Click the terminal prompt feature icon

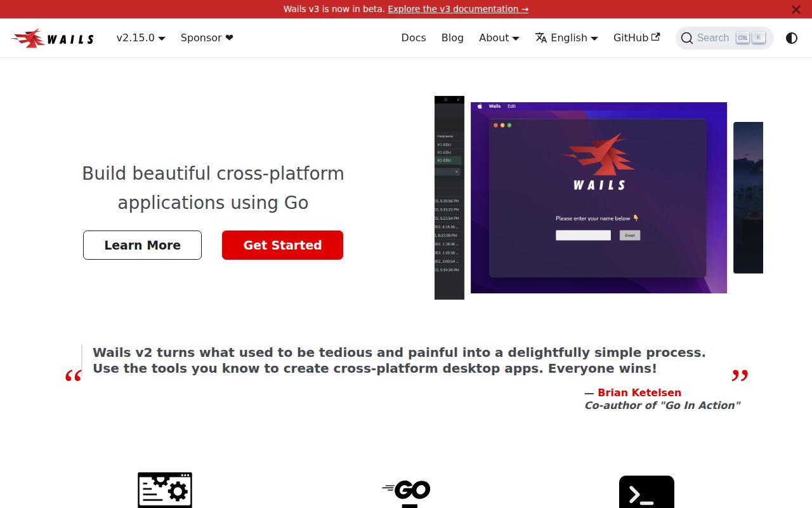(x=646, y=492)
